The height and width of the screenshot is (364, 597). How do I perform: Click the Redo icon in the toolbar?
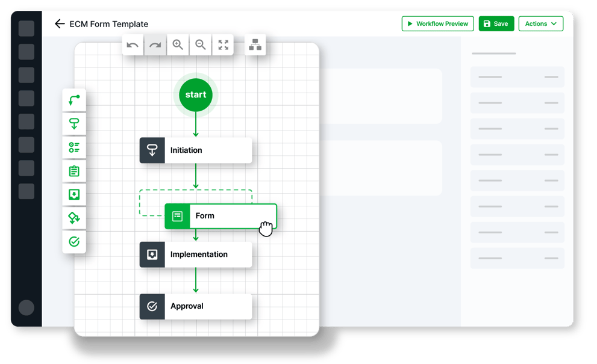(x=155, y=44)
